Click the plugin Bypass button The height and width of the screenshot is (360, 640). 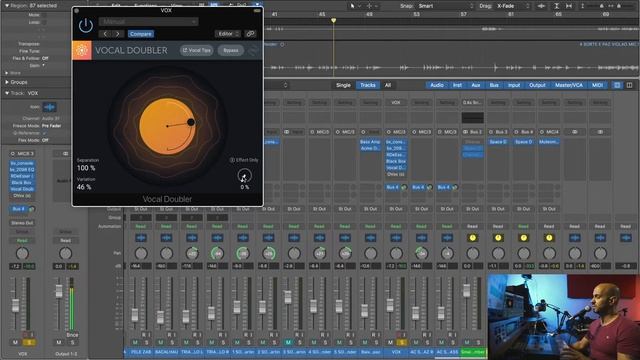pyautogui.click(x=231, y=50)
